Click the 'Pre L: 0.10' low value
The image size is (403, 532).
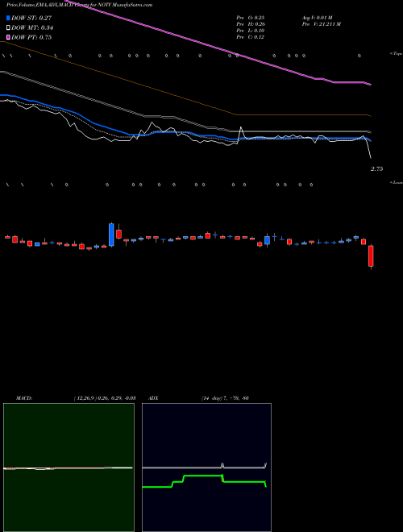click(251, 31)
